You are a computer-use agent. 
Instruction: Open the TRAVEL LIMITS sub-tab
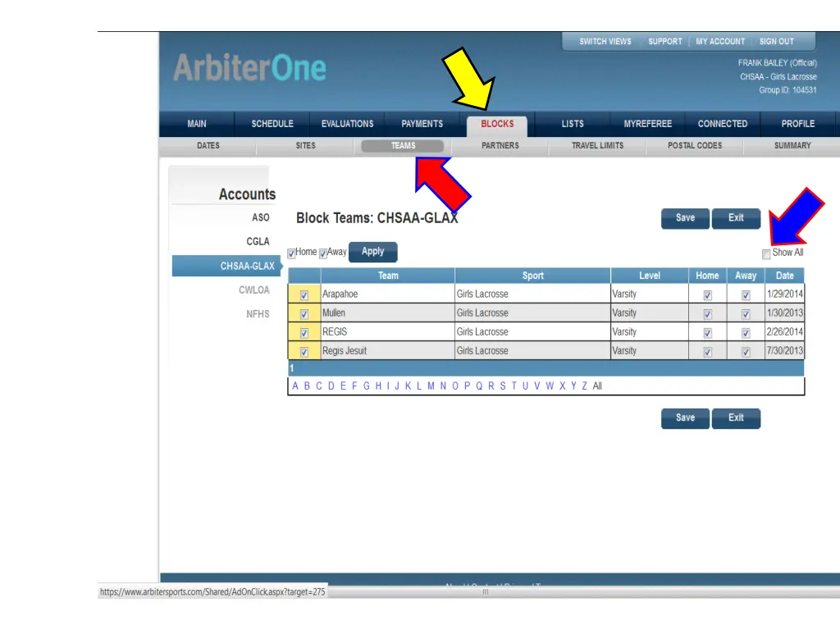tap(597, 146)
